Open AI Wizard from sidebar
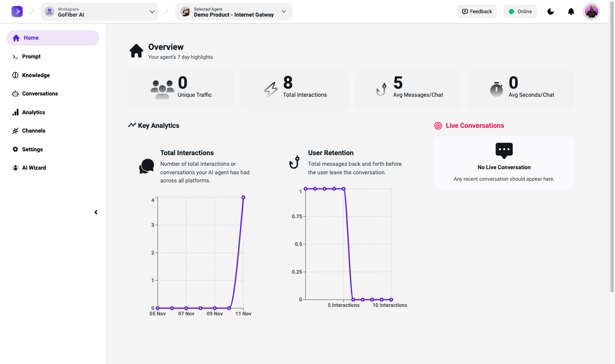This screenshot has width=615, height=364. tap(34, 168)
